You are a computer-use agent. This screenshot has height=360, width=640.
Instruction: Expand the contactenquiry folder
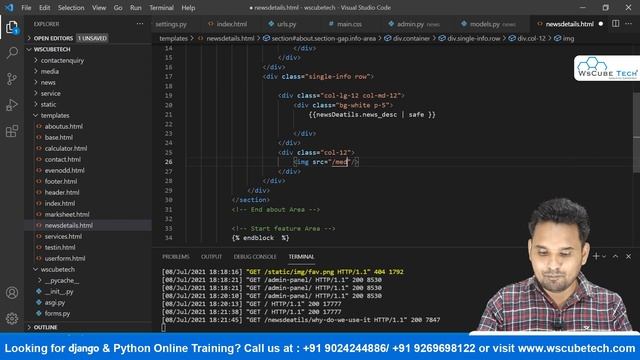88,60
